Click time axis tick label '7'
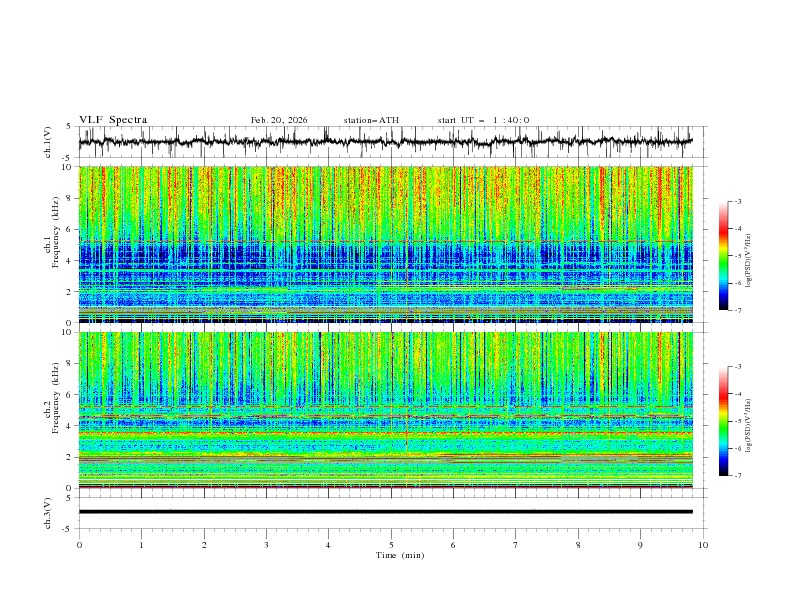The height and width of the screenshot is (612, 792). point(516,545)
